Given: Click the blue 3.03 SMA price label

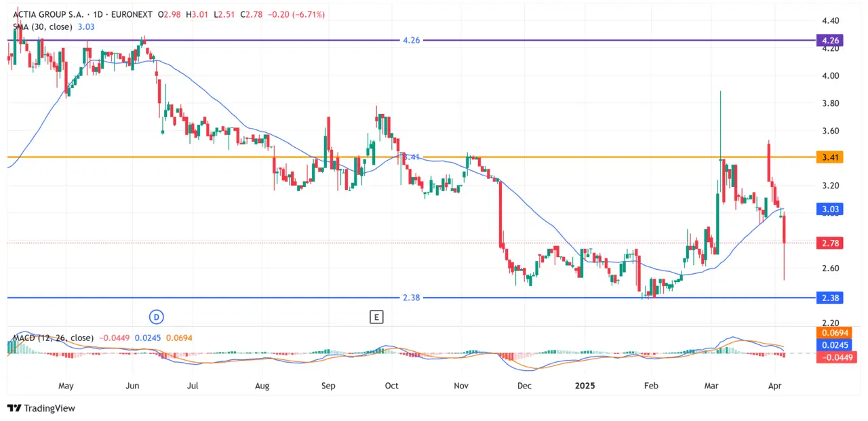Looking at the screenshot, I should point(831,209).
